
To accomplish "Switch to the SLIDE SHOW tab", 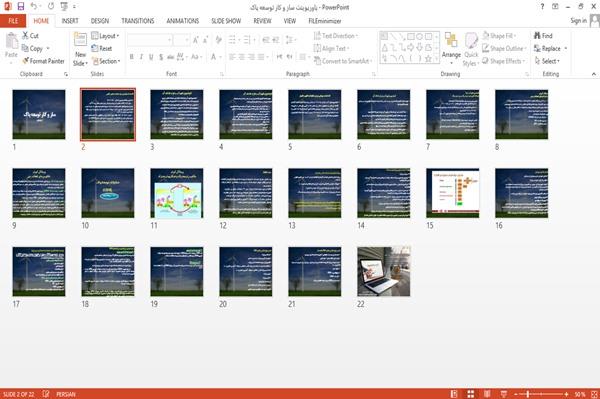I will 226,21.
